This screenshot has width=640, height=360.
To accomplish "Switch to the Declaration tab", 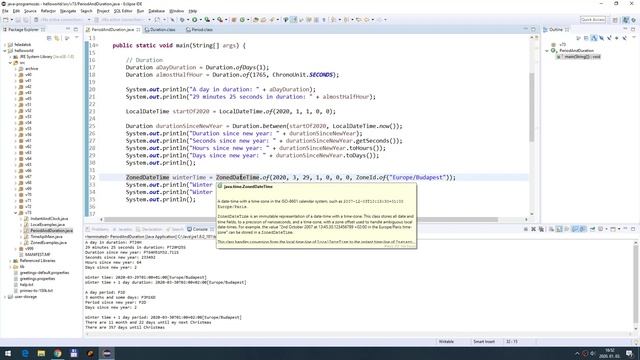I will (149, 229).
